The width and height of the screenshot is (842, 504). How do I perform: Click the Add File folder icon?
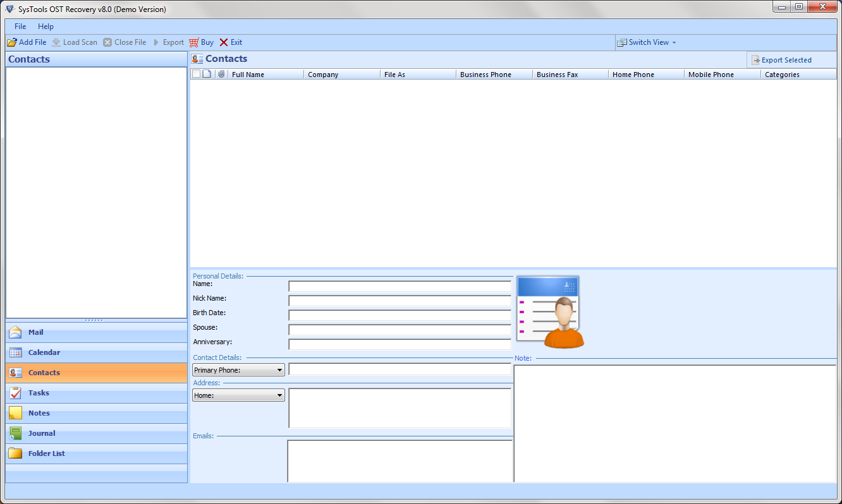pyautogui.click(x=12, y=42)
